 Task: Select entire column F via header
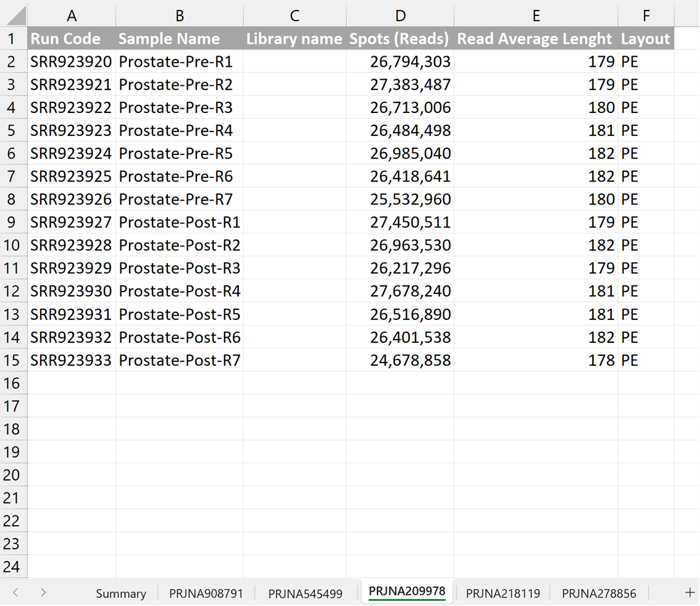pyautogui.click(x=646, y=15)
